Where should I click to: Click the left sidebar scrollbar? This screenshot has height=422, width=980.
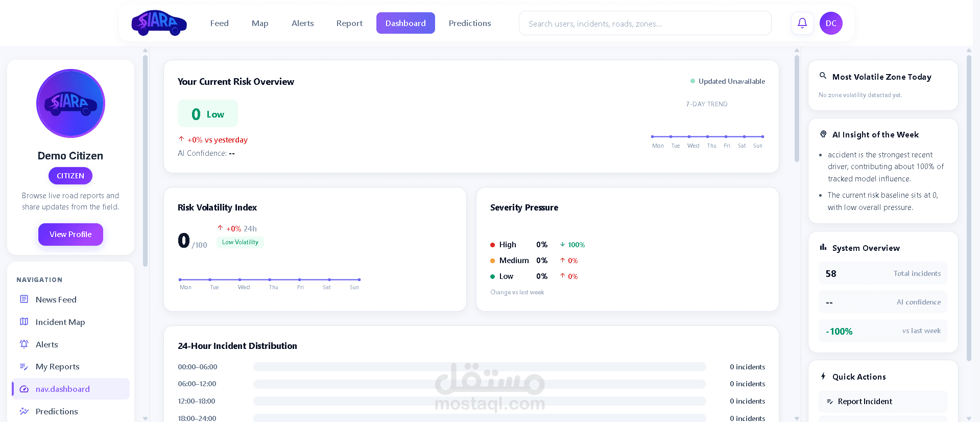tap(146, 161)
